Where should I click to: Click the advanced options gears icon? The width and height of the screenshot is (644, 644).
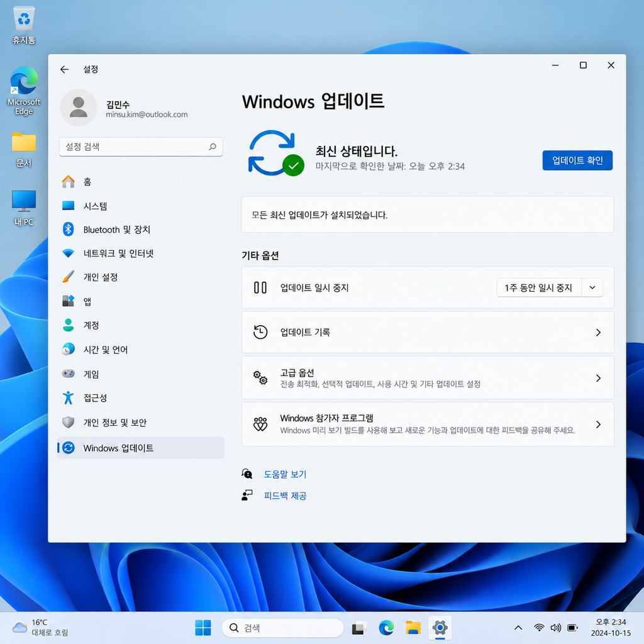(260, 377)
